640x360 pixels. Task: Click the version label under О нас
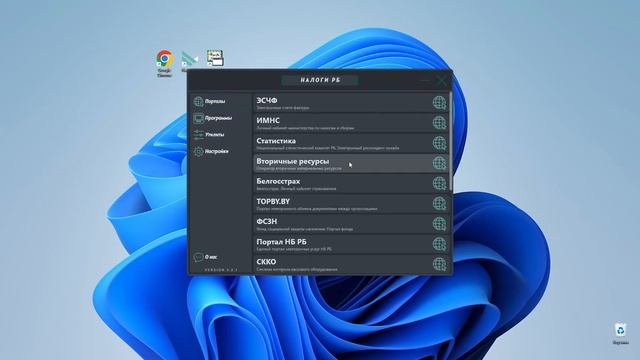(x=221, y=270)
